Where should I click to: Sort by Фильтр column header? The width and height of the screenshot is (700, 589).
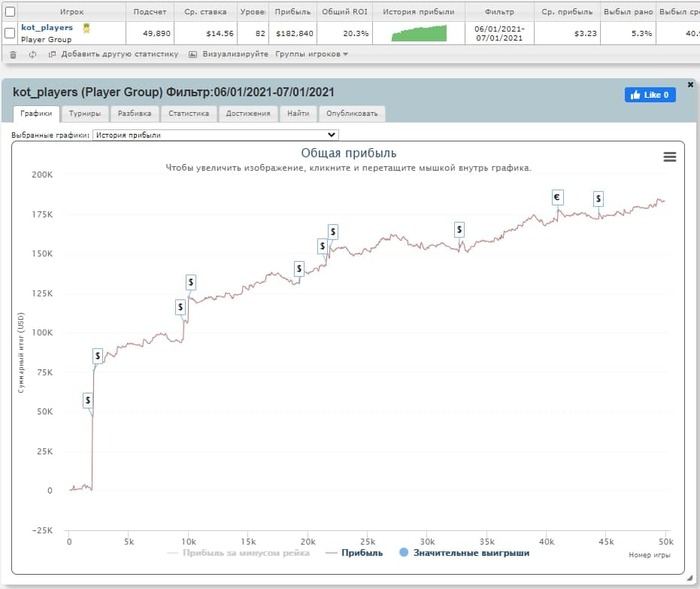[x=499, y=12]
